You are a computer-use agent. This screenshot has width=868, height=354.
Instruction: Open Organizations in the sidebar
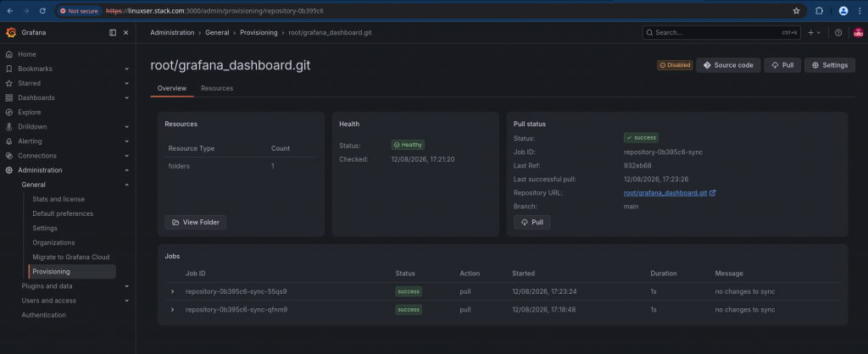(53, 242)
